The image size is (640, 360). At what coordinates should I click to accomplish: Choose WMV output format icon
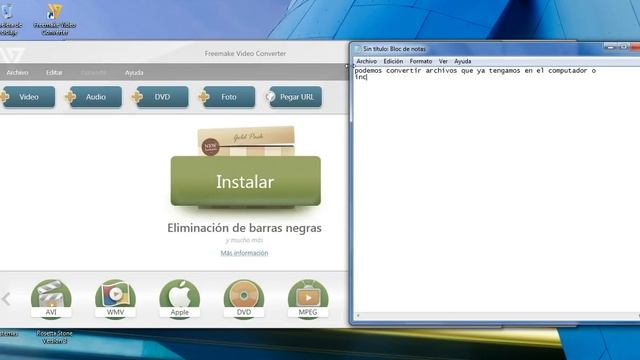point(115,299)
